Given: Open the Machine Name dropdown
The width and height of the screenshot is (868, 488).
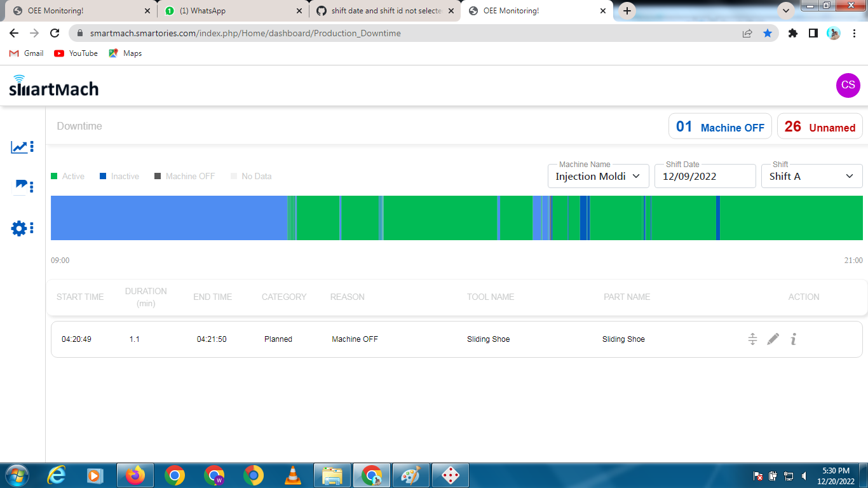Looking at the screenshot, I should point(597,176).
